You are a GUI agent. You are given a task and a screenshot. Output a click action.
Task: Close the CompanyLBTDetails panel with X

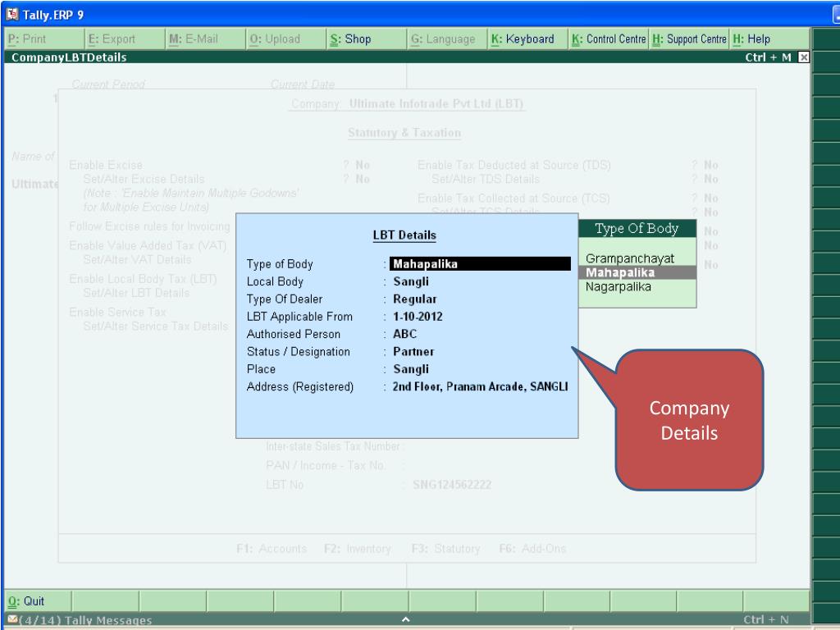804,57
